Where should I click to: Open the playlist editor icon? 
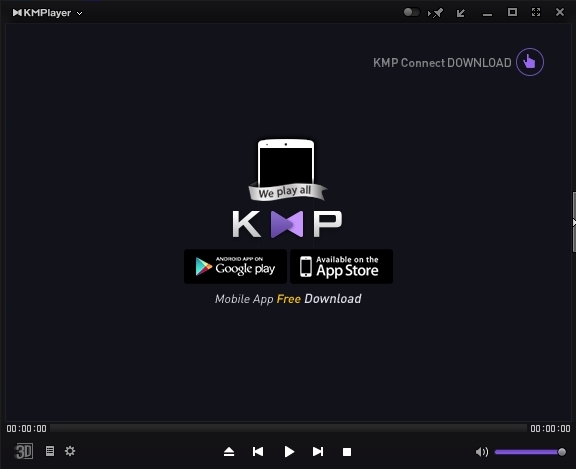click(50, 451)
